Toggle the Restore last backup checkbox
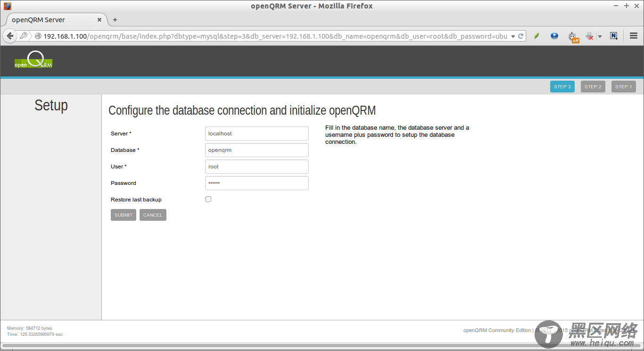The width and height of the screenshot is (644, 351). click(208, 199)
